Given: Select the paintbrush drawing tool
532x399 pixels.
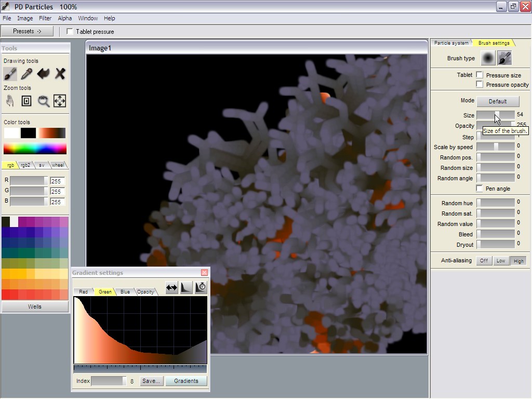Looking at the screenshot, I should (x=10, y=73).
